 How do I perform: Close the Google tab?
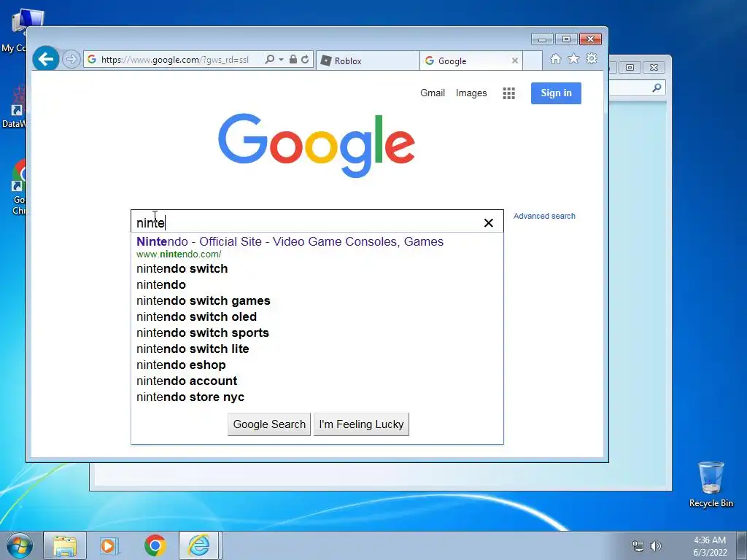coord(515,61)
